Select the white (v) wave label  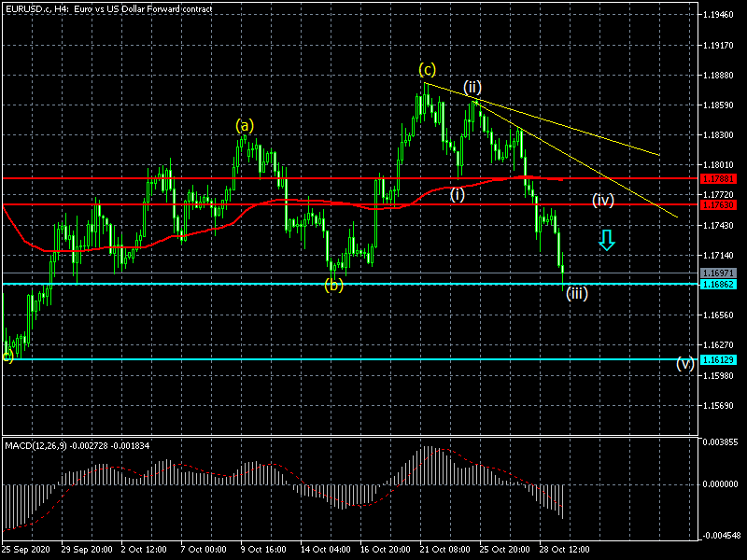685,364
